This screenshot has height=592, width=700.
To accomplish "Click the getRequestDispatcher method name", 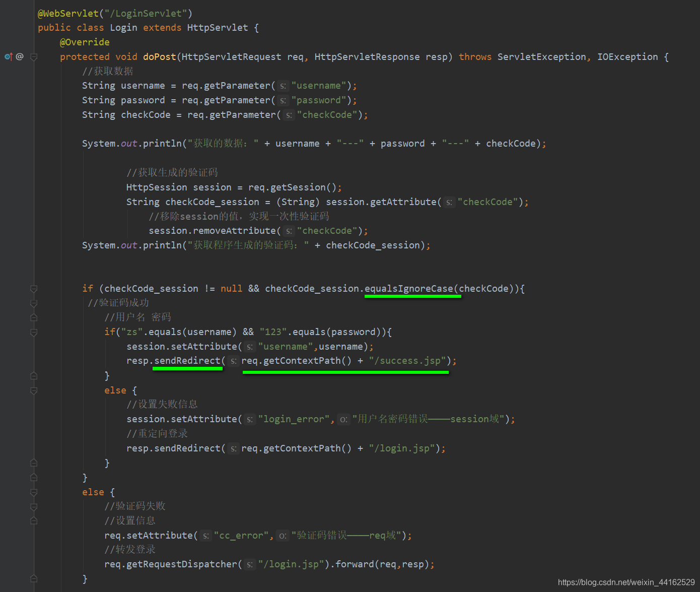I will tap(182, 564).
